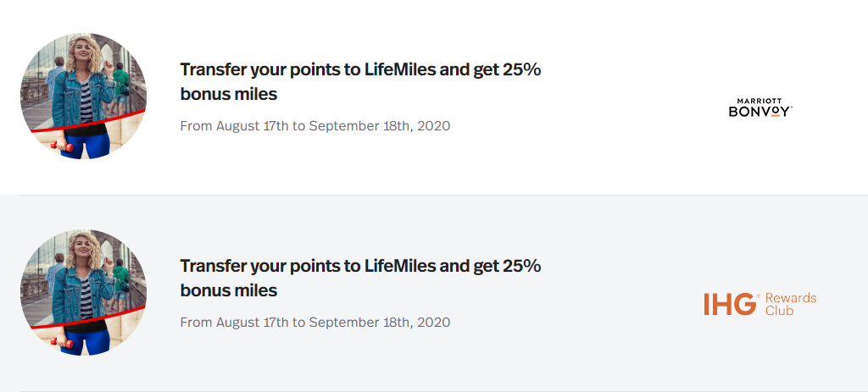Click the Marriott Bonvoy logo

coord(760,108)
